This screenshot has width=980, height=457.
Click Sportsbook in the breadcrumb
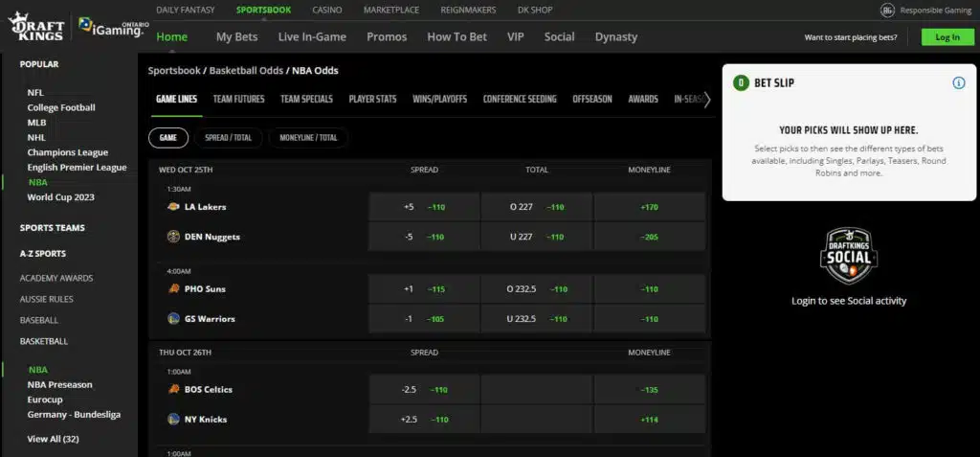point(174,71)
